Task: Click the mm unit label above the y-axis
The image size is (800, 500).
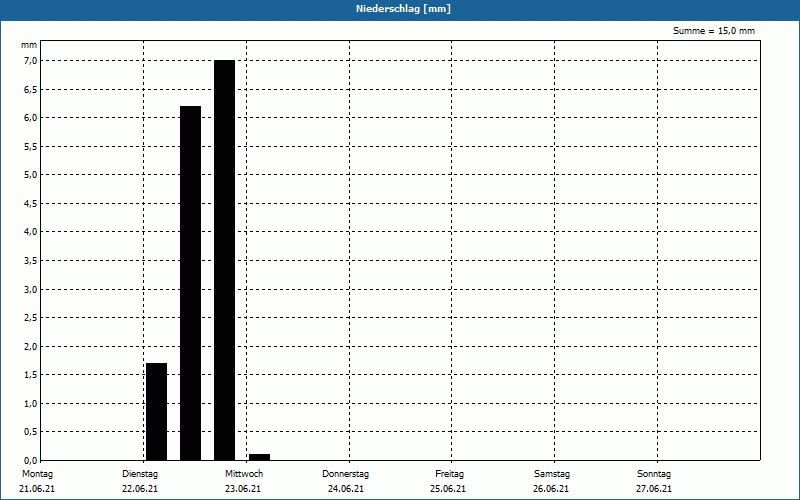Action: tap(29, 45)
